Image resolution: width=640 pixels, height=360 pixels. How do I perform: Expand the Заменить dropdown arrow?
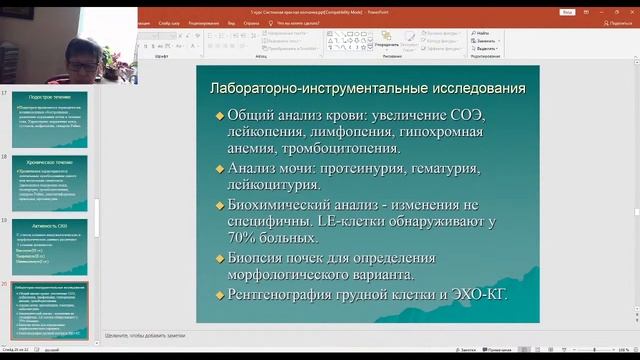coord(499,41)
